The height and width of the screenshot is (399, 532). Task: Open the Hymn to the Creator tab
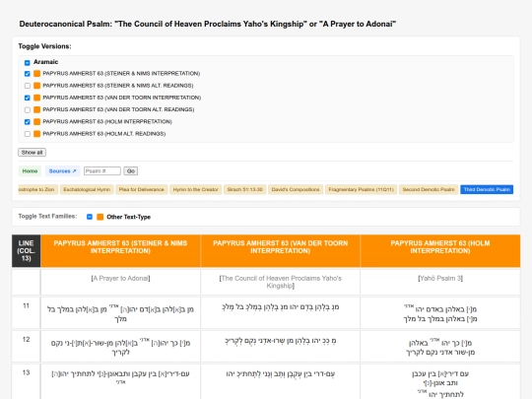(x=196, y=189)
